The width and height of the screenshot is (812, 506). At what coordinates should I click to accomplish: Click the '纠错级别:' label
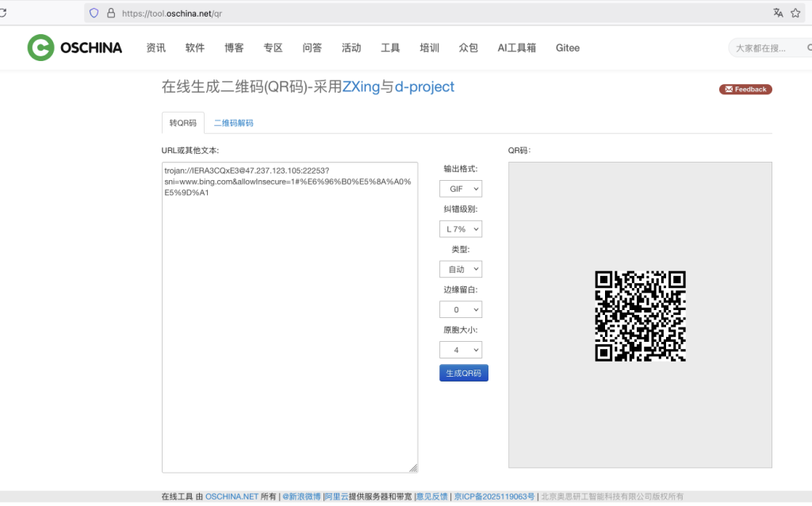click(461, 209)
